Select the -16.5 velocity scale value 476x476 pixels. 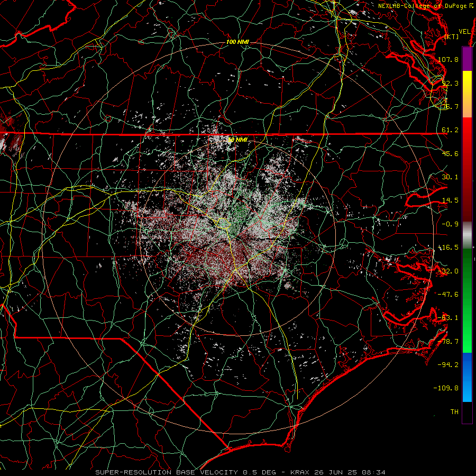point(448,248)
